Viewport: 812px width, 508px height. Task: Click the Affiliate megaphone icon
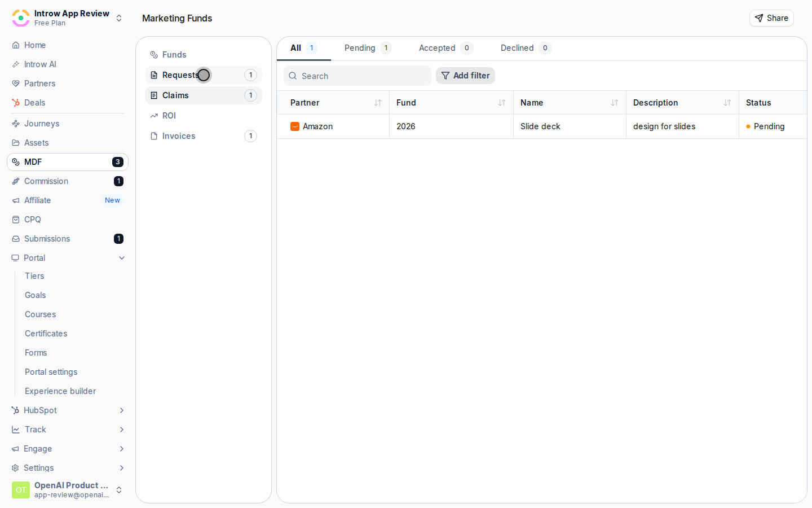16,200
